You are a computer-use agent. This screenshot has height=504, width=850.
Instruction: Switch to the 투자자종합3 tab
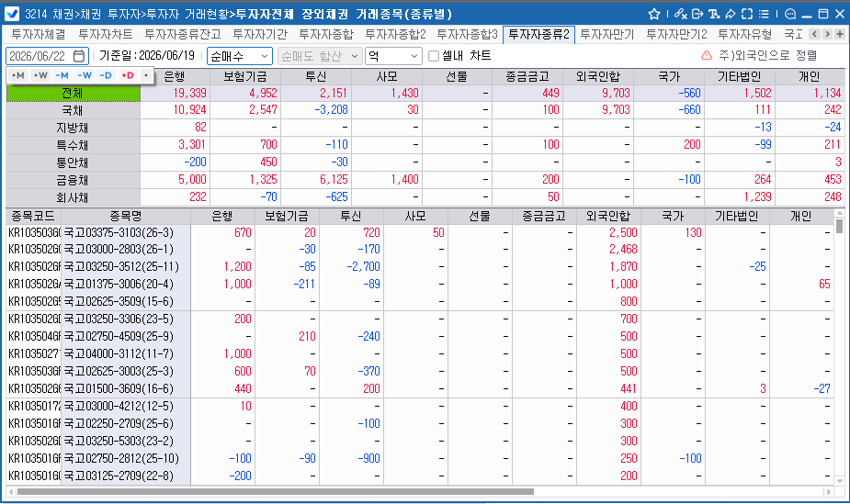tap(468, 34)
